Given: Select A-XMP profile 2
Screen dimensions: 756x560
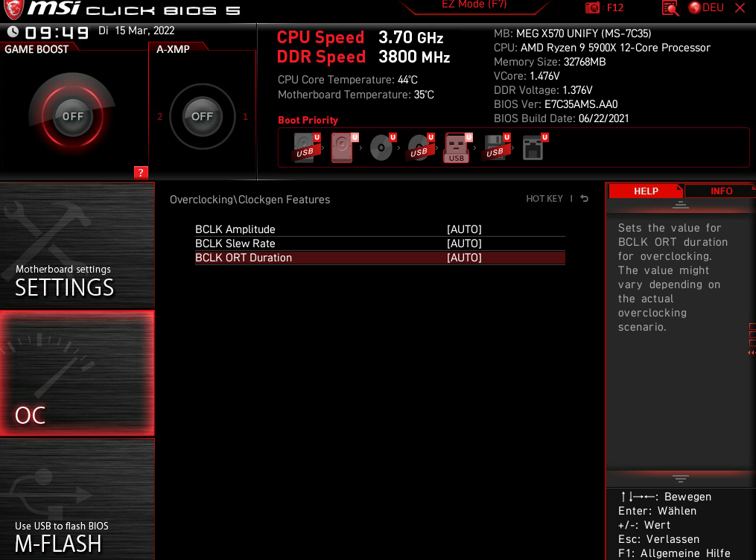Looking at the screenshot, I should (159, 117).
